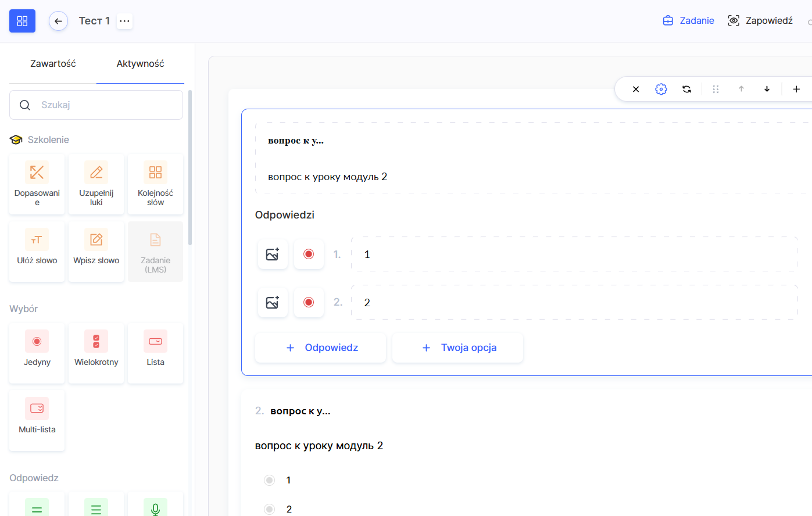Screen dimensions: 812x516
Task: Open the Zapowiedź preview
Action: [760, 21]
